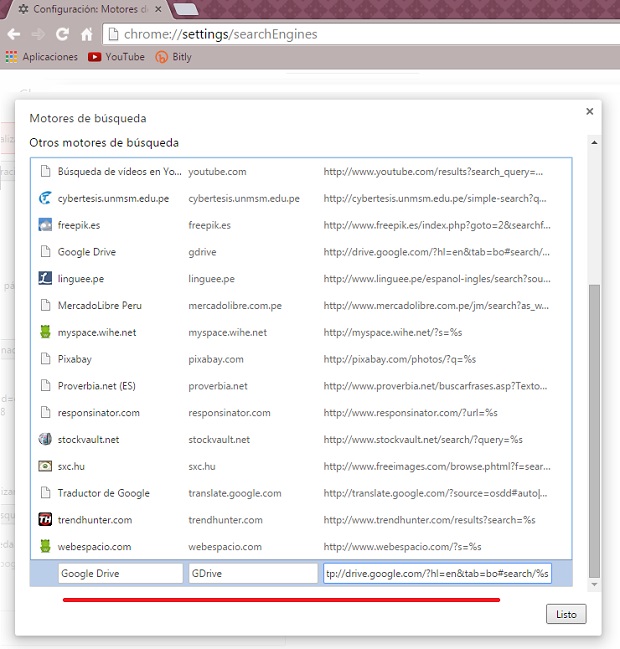Click the http://www.webespacio.com/?s=%s URL
The image size is (620, 649).
[402, 546]
